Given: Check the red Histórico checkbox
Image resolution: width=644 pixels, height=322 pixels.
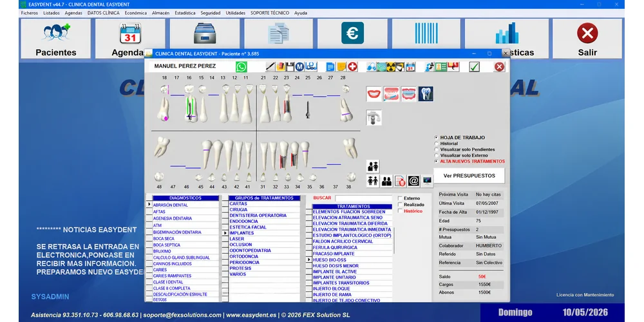Looking at the screenshot, I should (400, 211).
